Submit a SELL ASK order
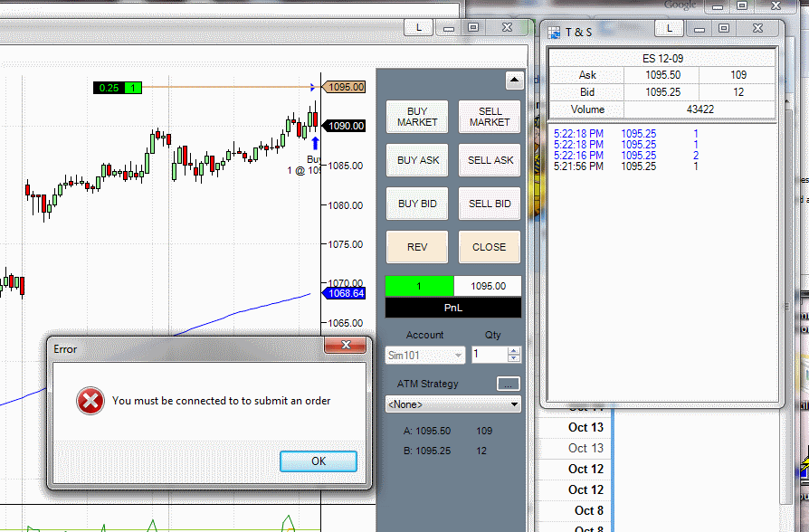Screen dimensions: 809x532 click(x=490, y=160)
